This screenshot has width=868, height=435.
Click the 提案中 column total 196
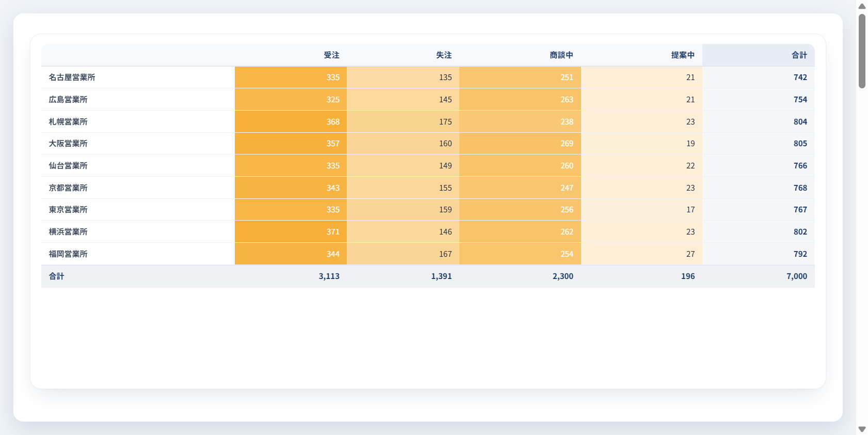[x=641, y=276]
